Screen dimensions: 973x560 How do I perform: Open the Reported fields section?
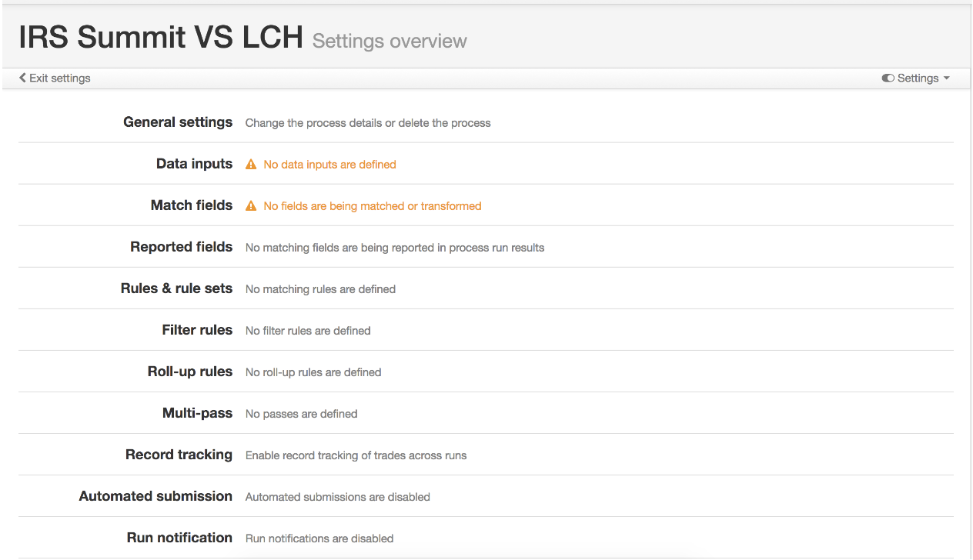point(182,247)
